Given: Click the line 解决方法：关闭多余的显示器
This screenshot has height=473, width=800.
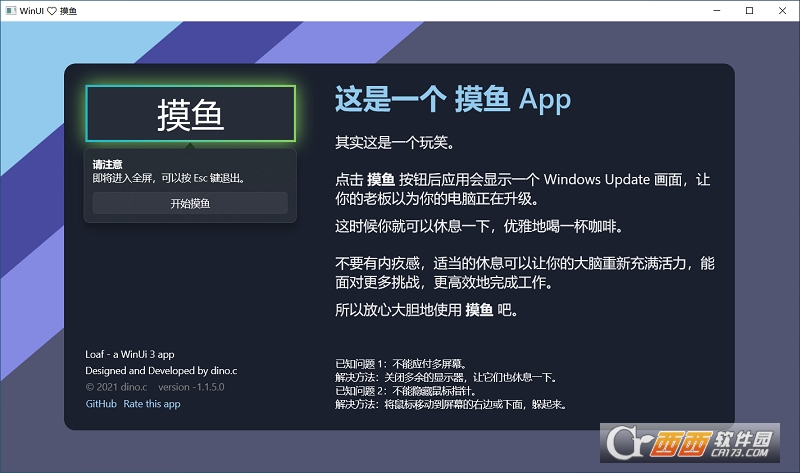Looking at the screenshot, I should click(x=446, y=378).
